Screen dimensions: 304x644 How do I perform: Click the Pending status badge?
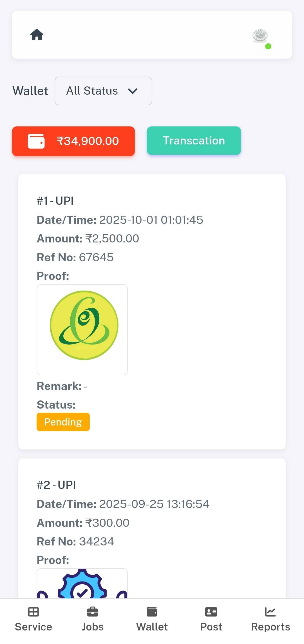pyautogui.click(x=63, y=422)
